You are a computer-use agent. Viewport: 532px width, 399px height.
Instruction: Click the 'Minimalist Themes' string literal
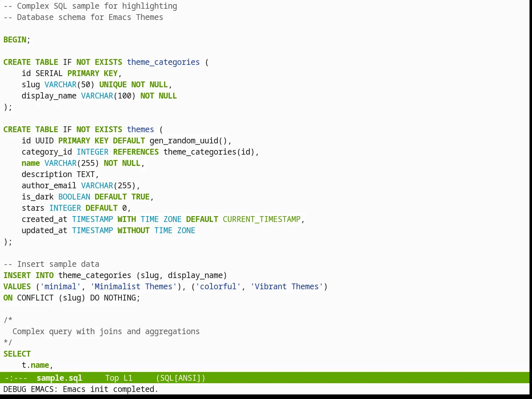tap(133, 286)
